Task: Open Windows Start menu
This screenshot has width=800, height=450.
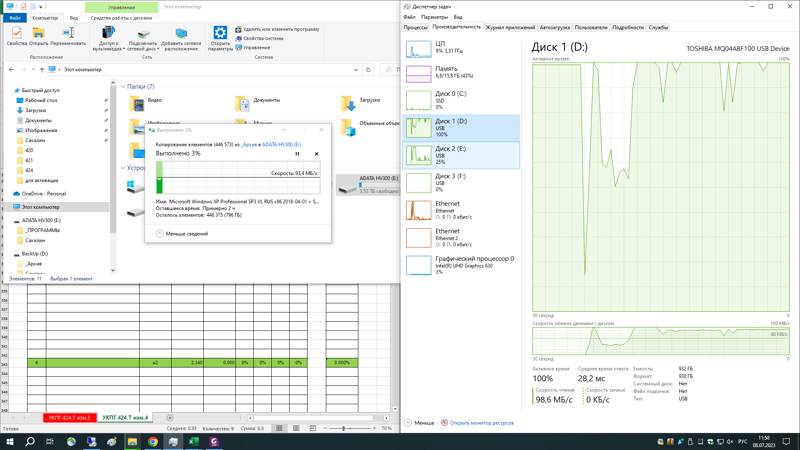Action: pyautogui.click(x=9, y=441)
